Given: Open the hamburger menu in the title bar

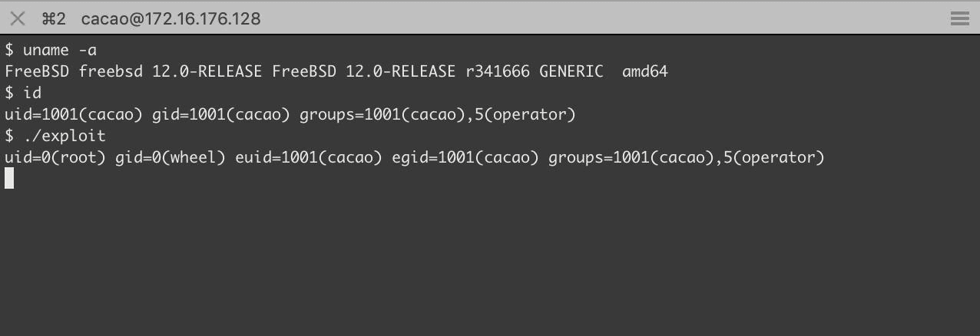Looking at the screenshot, I should click(x=959, y=18).
